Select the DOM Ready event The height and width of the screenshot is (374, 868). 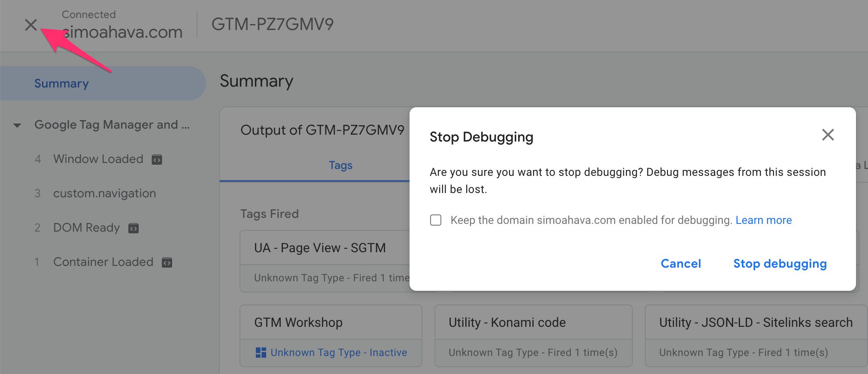86,228
